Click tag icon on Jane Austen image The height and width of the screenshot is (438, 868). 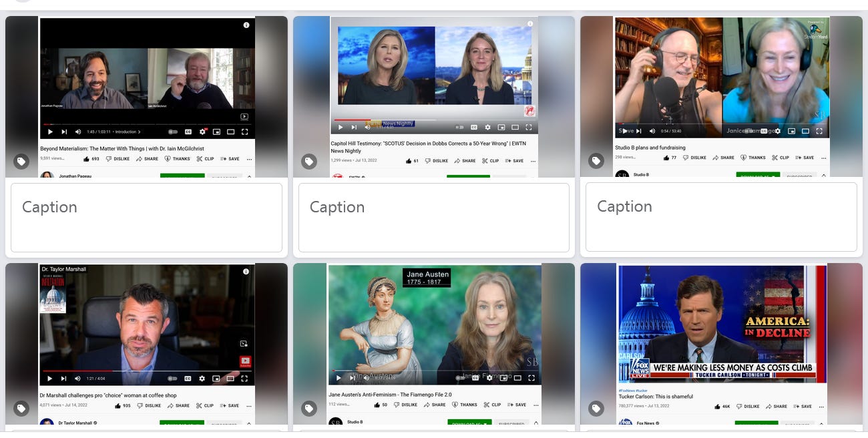point(308,408)
